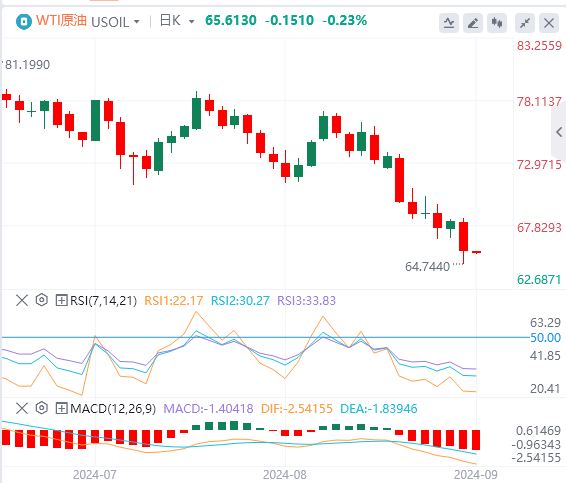Click the 64.7440 low price marker

(427, 267)
